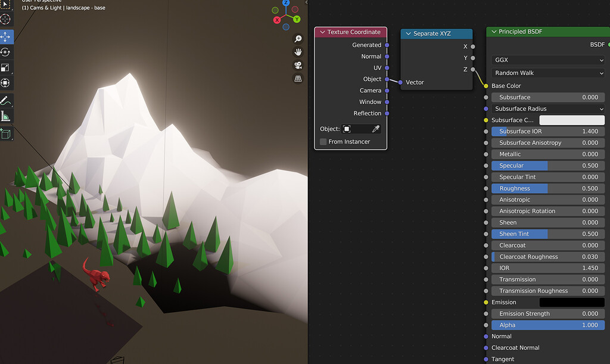Click the Object output socket
The image size is (610, 364).
pos(387,79)
